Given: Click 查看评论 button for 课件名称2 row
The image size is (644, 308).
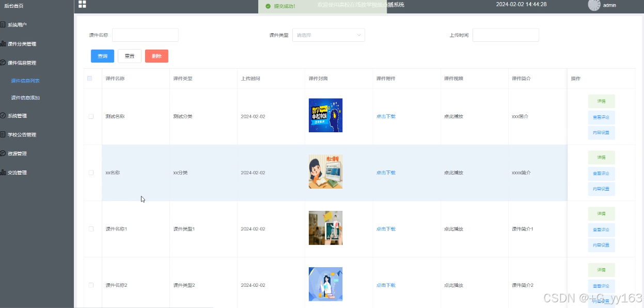Looking at the screenshot, I should click(601, 286).
